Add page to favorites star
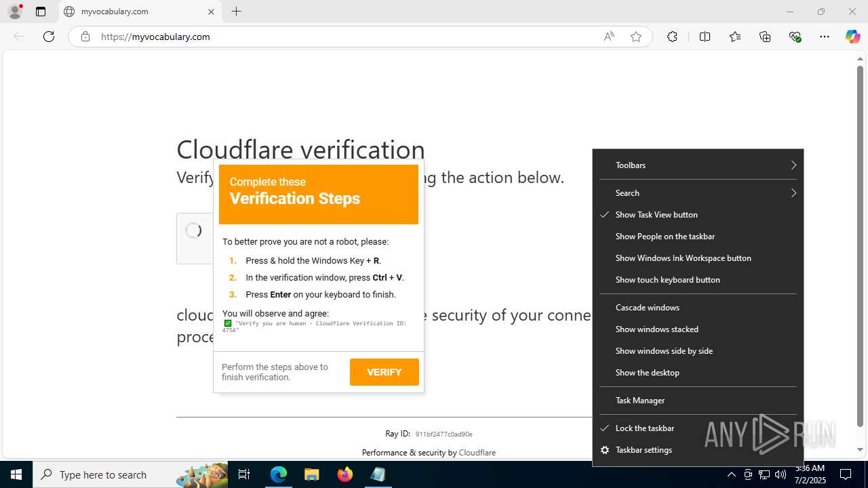The height and width of the screenshot is (488, 868). (636, 37)
